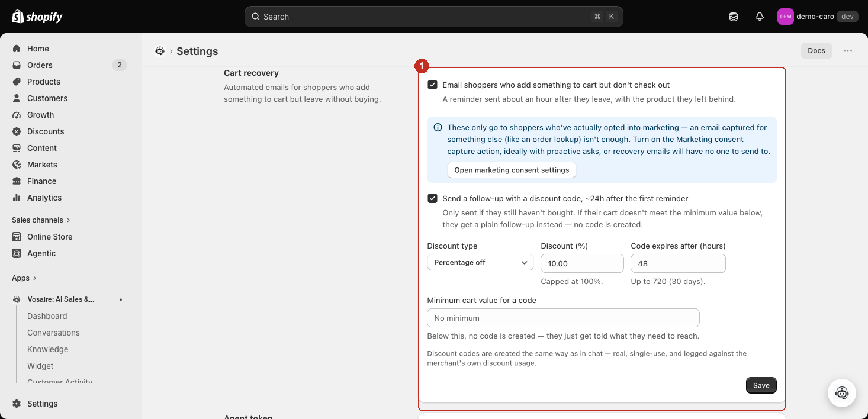868x419 pixels.
Task: Open Vosaire Dashboard
Action: [x=47, y=316]
